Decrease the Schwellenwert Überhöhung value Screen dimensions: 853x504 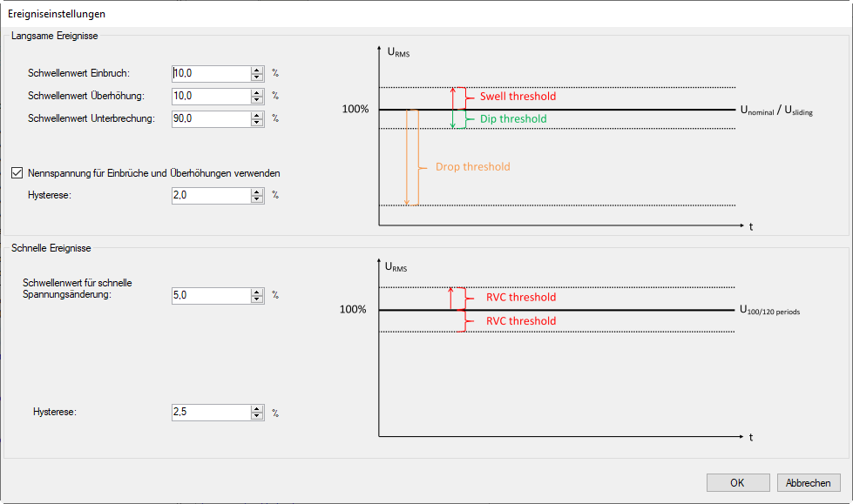pos(257,100)
